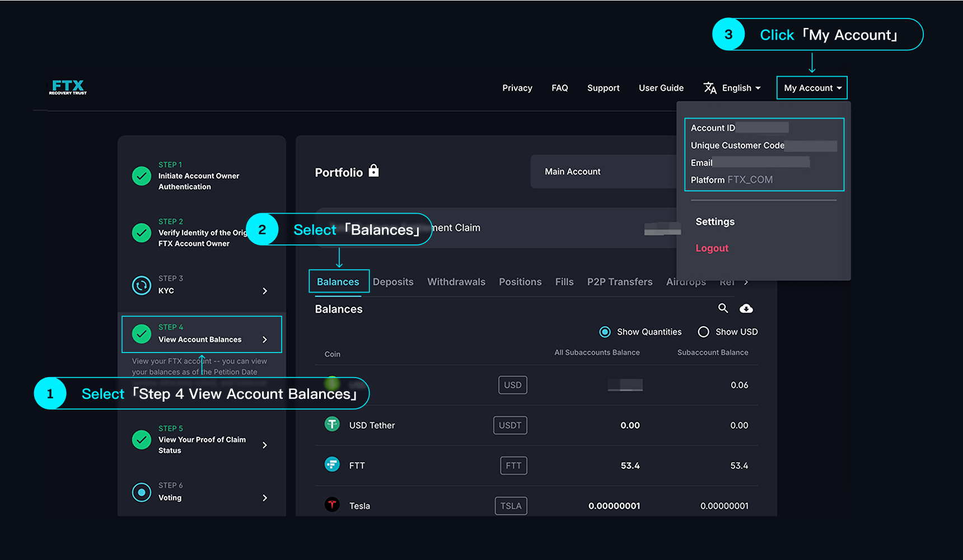The width and height of the screenshot is (963, 560).
Task: Switch to the Deposits tab
Action: pyautogui.click(x=393, y=282)
